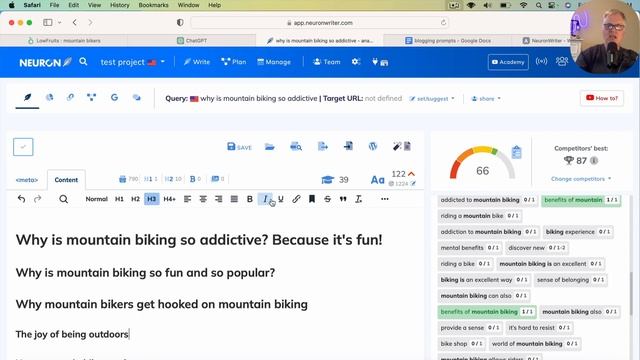
Task: Click the WordPress export icon
Action: 373,146
